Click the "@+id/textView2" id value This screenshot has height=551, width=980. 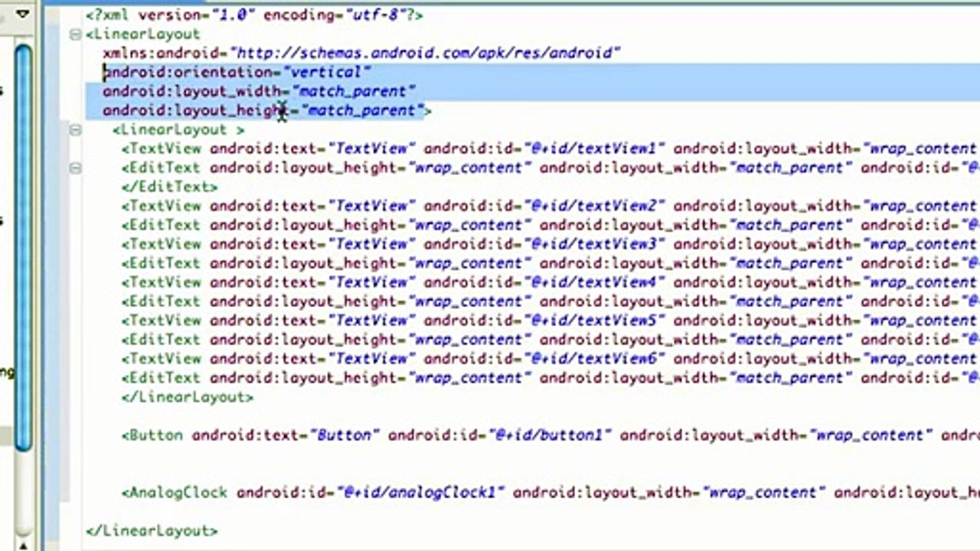point(594,206)
